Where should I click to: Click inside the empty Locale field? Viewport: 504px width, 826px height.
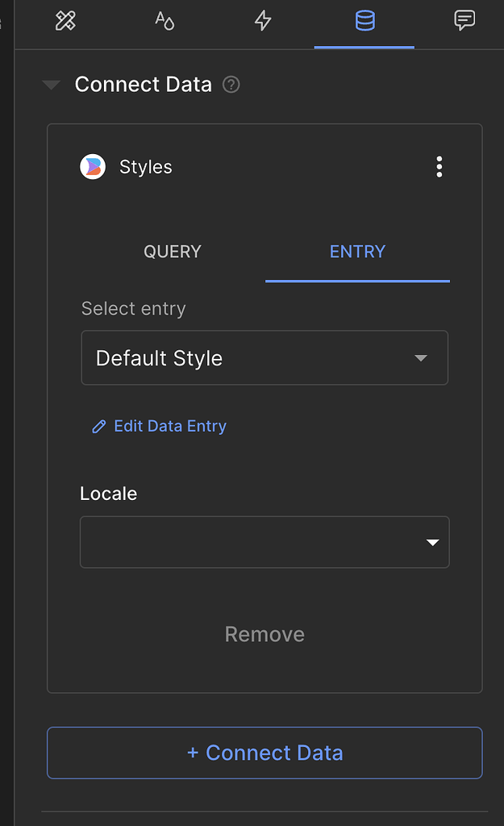tap(242, 542)
